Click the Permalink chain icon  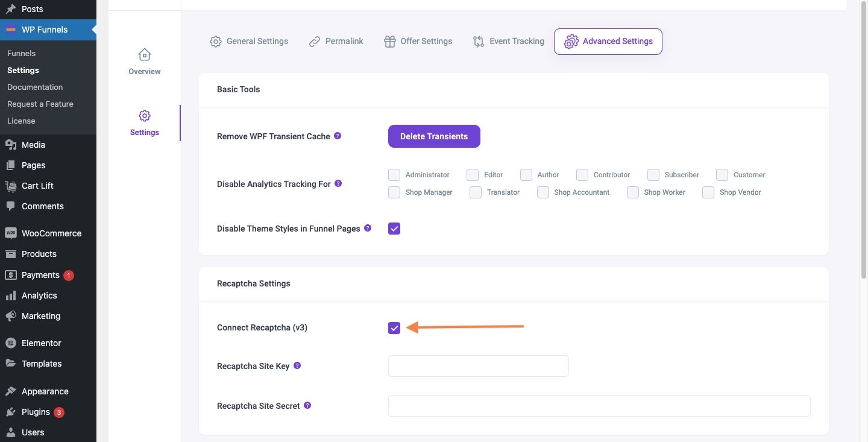click(x=314, y=42)
